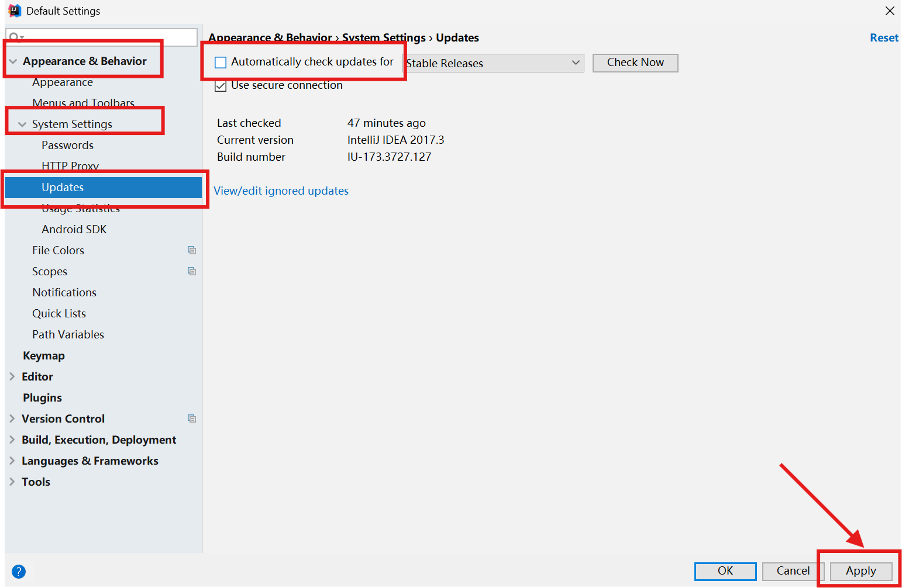Select File Colors in the tree
The width and height of the screenshot is (902, 588).
coord(58,250)
